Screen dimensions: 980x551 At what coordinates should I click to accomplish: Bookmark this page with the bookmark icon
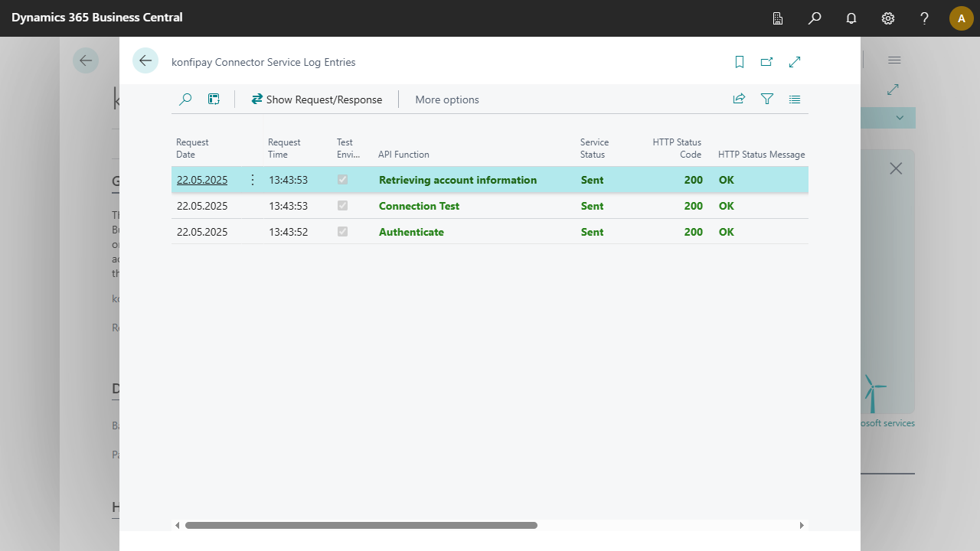click(740, 62)
